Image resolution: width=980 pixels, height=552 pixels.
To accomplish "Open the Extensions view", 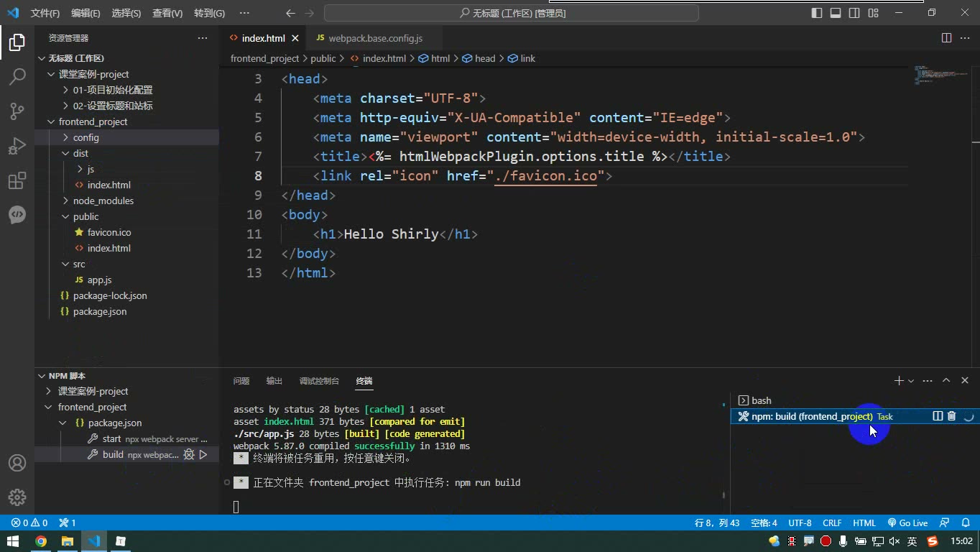I will tap(17, 180).
